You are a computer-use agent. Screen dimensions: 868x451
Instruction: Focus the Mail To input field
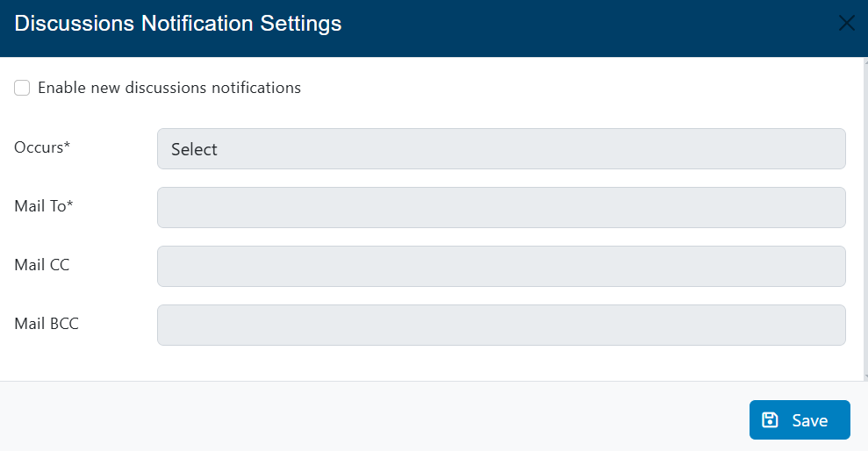tap(501, 207)
